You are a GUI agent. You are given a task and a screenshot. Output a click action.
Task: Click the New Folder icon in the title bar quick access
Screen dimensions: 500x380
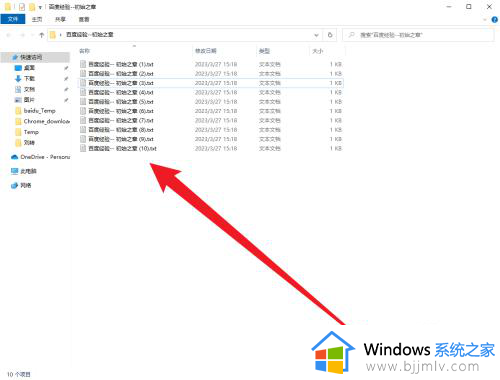pos(32,7)
